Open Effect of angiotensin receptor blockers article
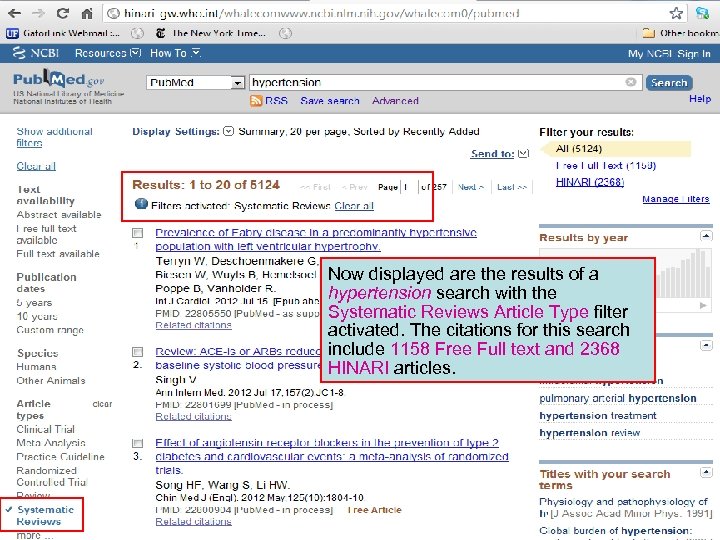 point(332,456)
